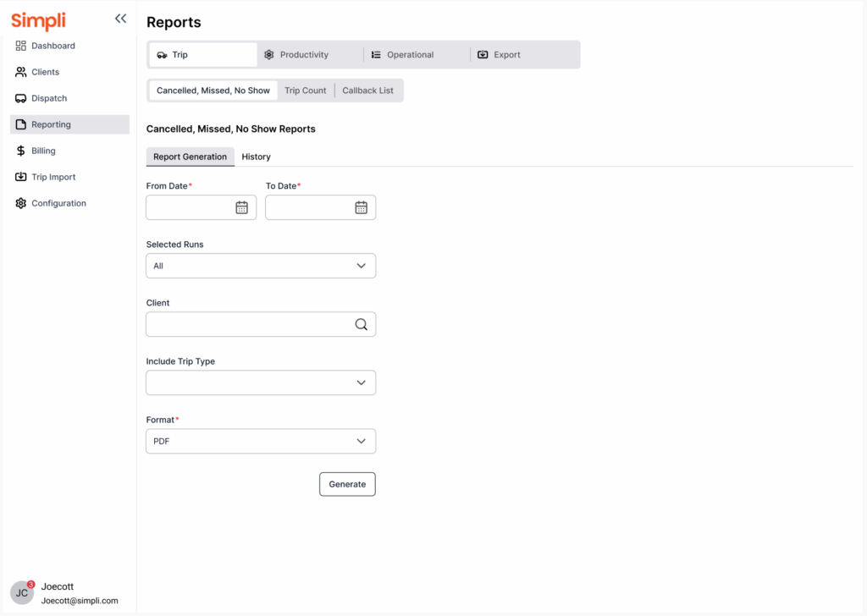Viewport: 867px width, 616px height.
Task: Click the Dashboard grid icon in sidebar
Action: coord(21,46)
